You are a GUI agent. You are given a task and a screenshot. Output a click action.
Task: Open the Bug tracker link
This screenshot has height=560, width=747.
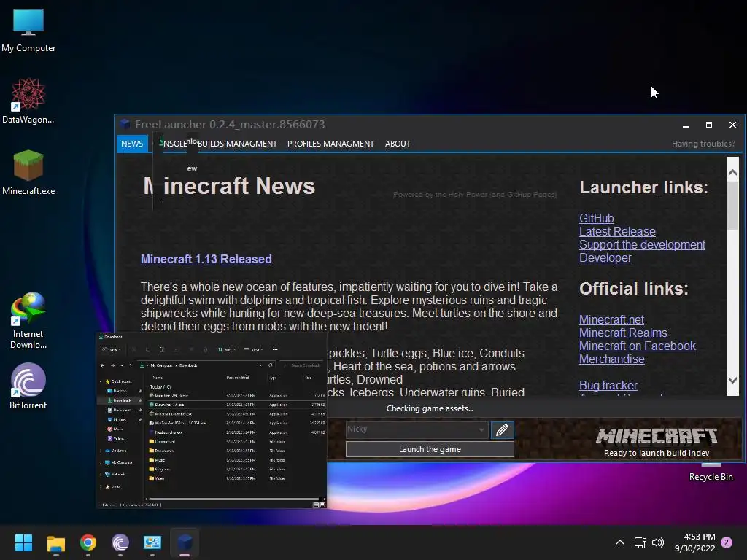[608, 385]
